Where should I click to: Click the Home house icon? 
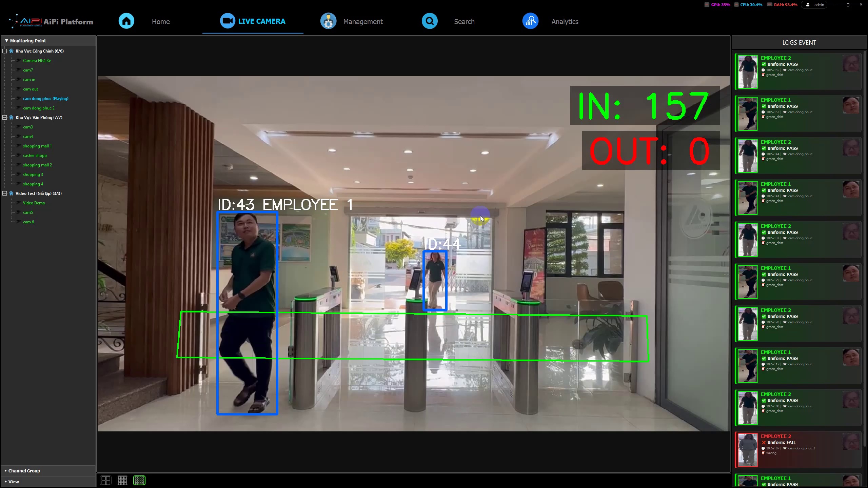point(126,21)
